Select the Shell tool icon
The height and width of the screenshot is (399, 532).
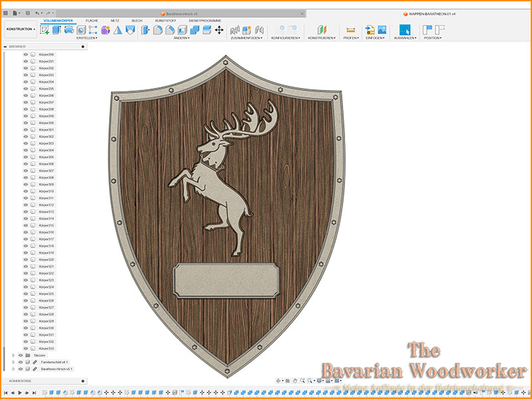182,30
